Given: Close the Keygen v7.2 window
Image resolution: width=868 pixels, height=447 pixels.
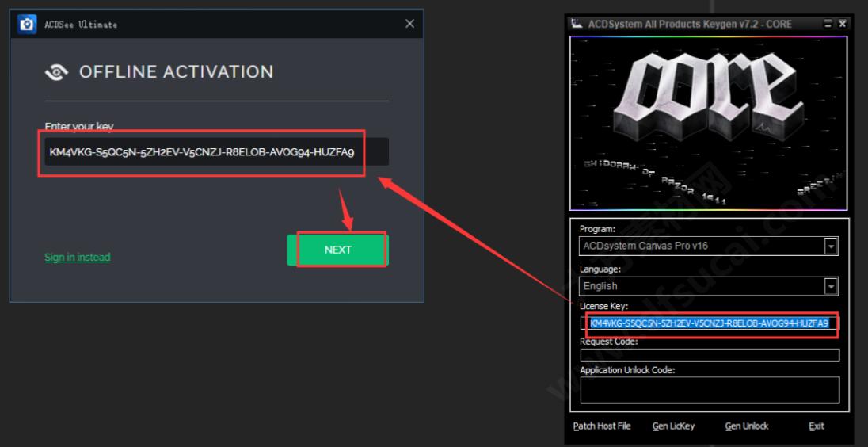Looking at the screenshot, I should pyautogui.click(x=842, y=24).
